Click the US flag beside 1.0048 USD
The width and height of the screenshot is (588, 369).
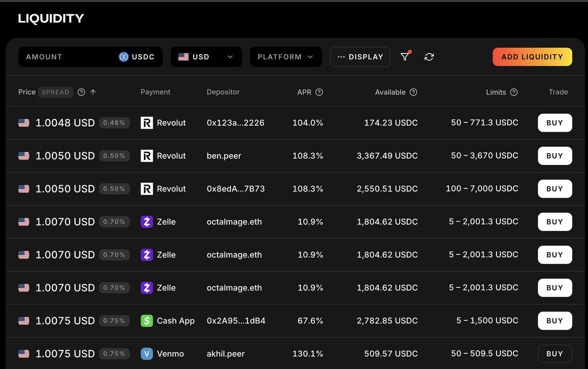(24, 123)
